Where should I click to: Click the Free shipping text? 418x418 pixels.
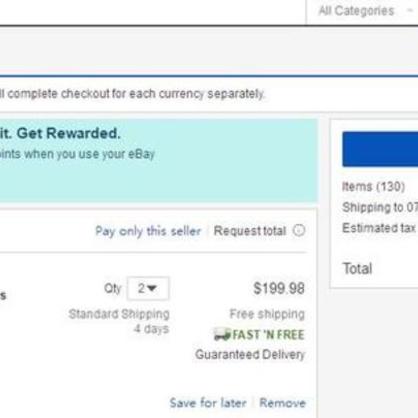click(x=267, y=314)
